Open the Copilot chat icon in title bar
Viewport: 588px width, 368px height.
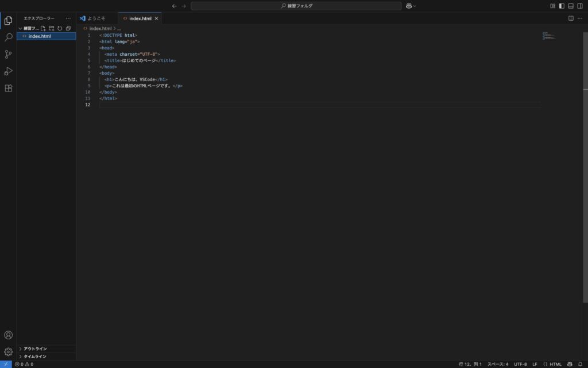409,6
